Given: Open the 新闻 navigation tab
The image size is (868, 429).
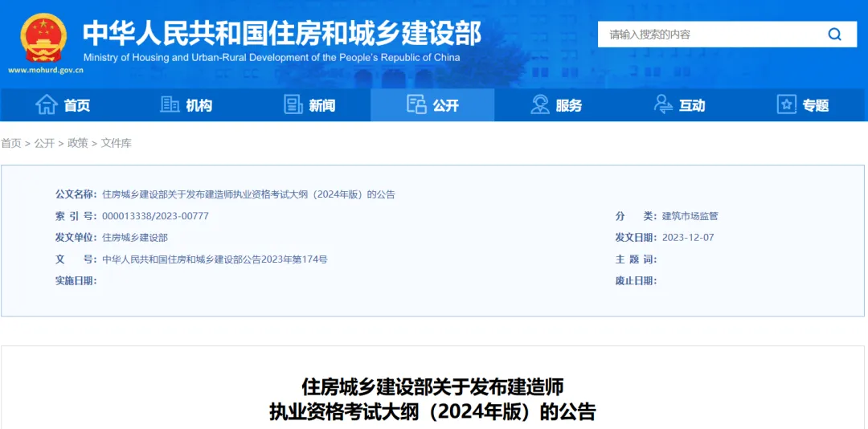Looking at the screenshot, I should coord(309,104).
